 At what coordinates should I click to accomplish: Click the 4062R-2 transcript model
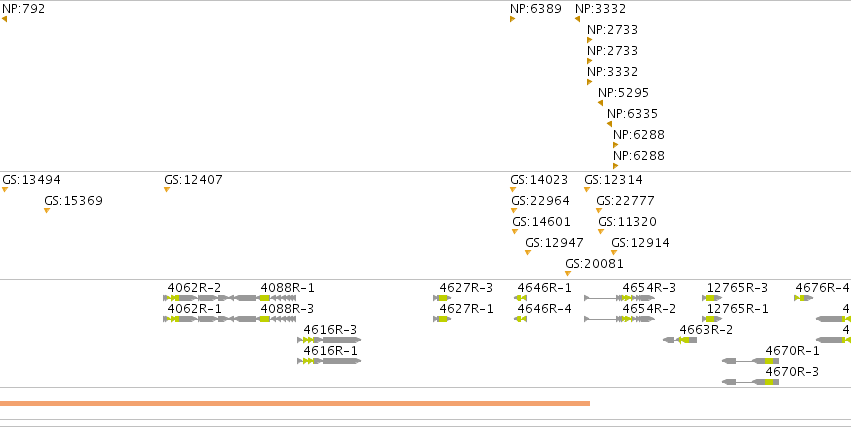(195, 298)
